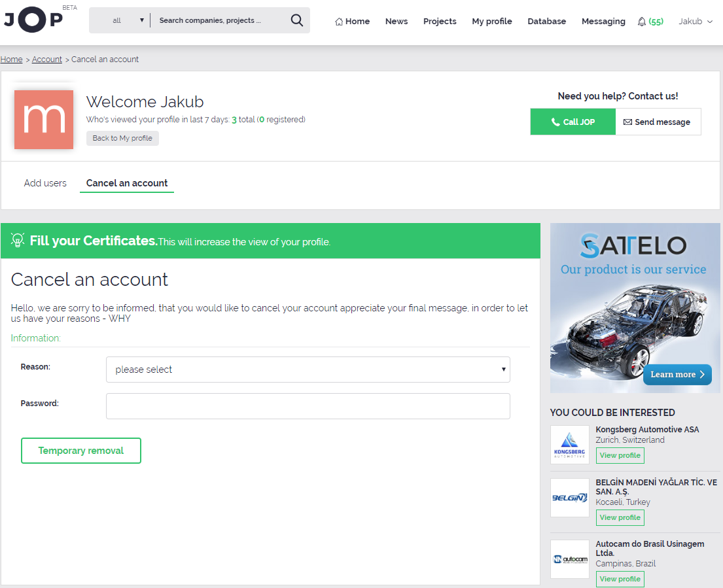View profile of BELGİN MADENİ YAĞLAR
The width and height of the screenshot is (723, 588).
tap(620, 517)
